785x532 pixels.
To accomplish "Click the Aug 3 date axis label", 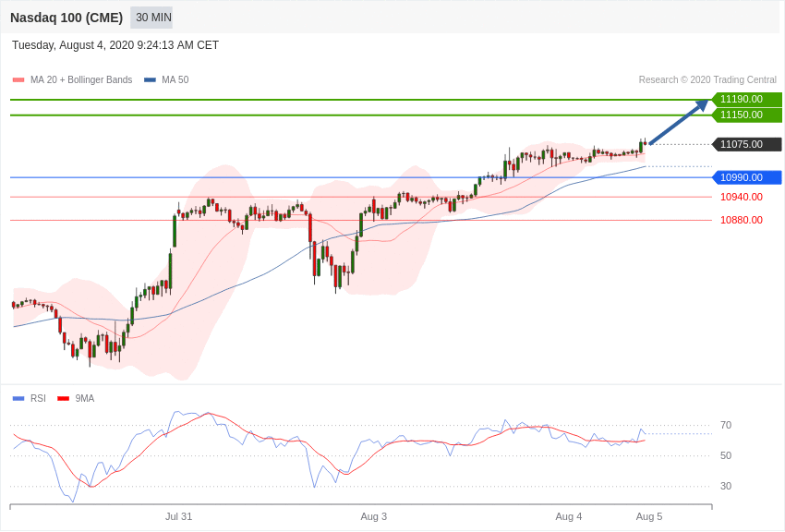I will point(373,516).
